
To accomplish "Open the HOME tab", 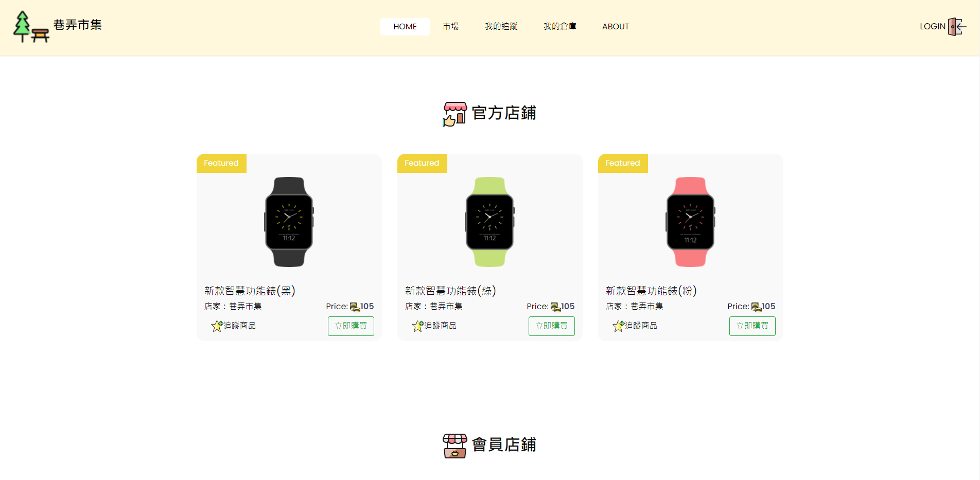I will pyautogui.click(x=405, y=27).
